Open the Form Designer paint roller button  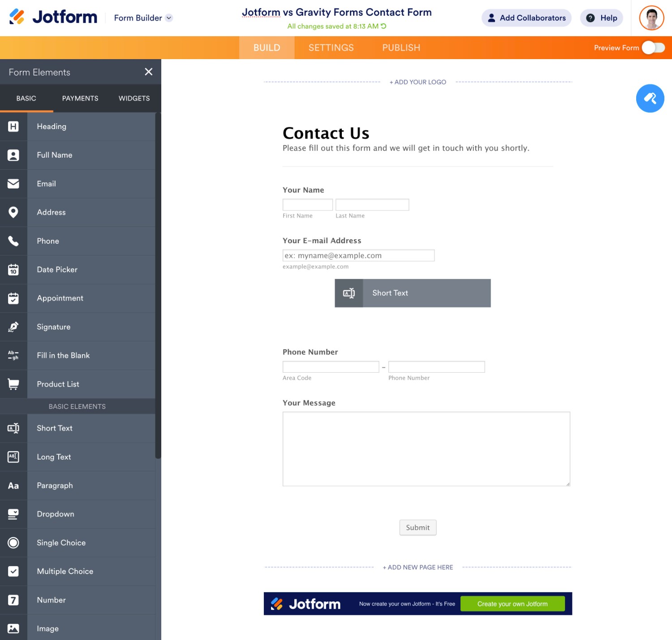[650, 99]
